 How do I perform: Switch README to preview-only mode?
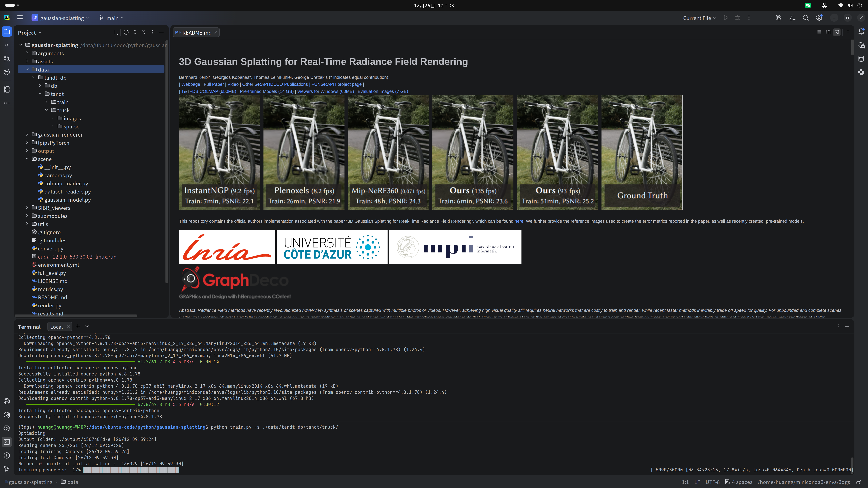tap(837, 32)
